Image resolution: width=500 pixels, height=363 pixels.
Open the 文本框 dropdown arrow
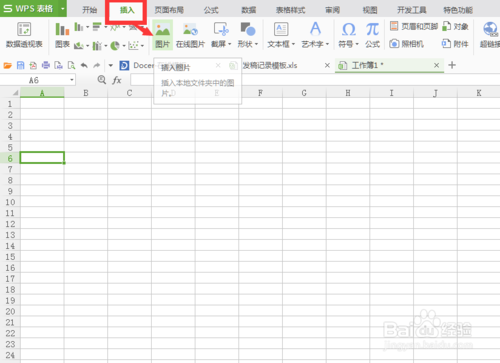click(293, 44)
